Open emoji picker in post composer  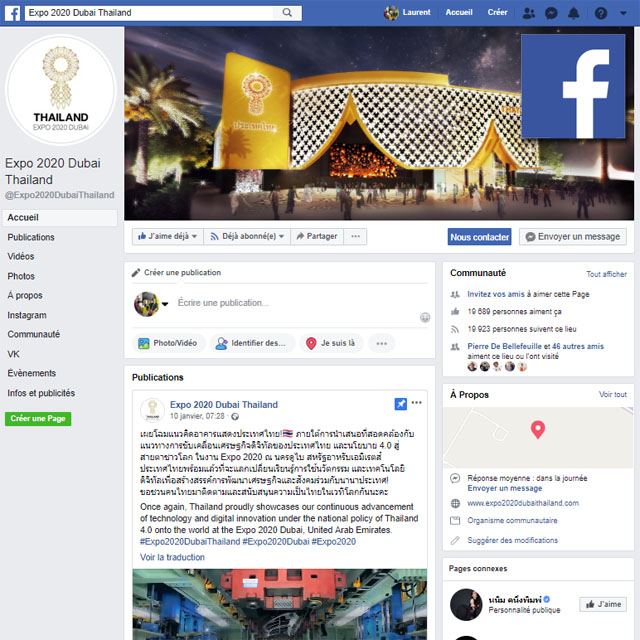pos(425,317)
